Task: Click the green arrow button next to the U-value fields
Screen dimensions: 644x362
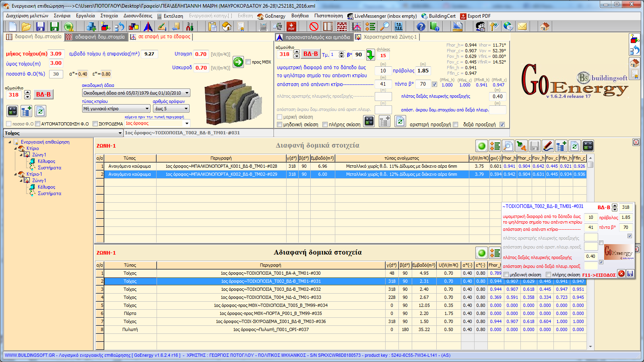Action: click(238, 62)
